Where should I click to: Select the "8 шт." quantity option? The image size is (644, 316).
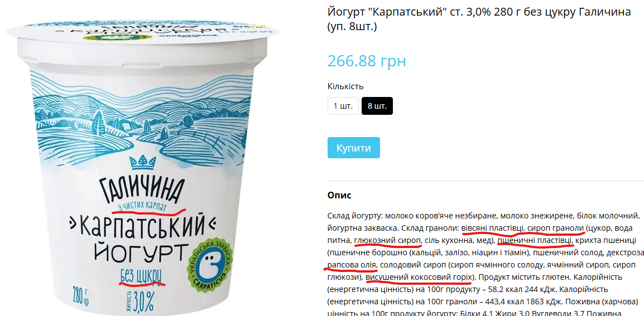[x=377, y=106]
